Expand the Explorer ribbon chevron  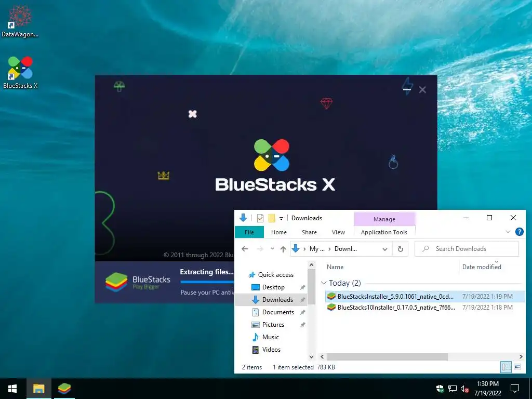[508, 232]
